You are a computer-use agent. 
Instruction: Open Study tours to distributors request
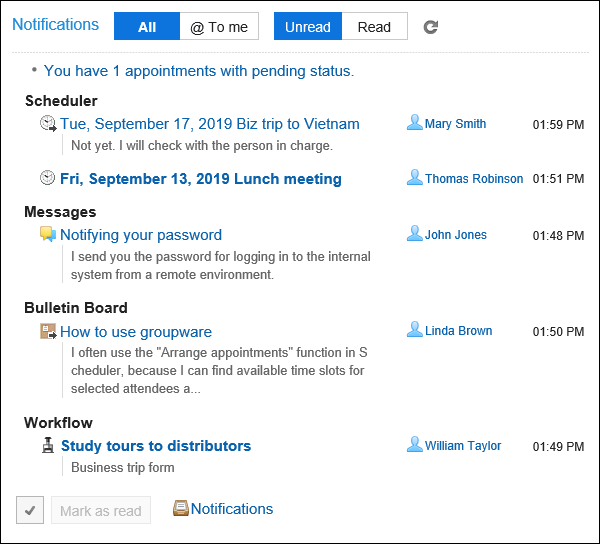coord(156,446)
